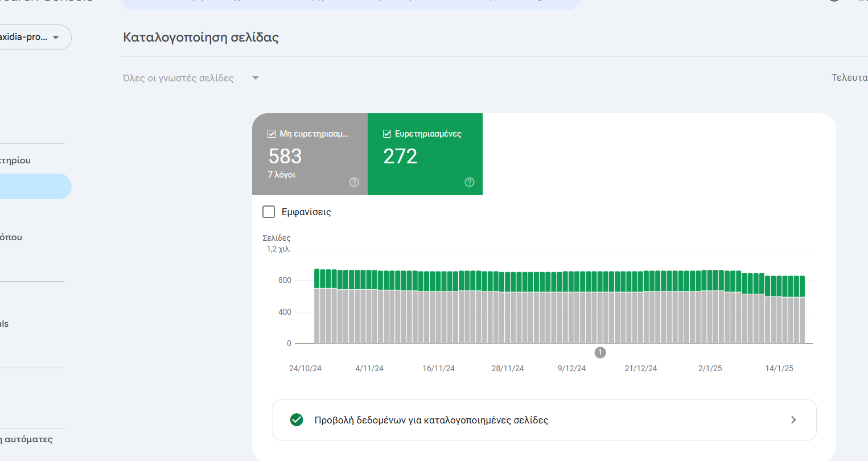Open Προβολή δεδομένων για καταλογοποιημένες σελίδες link
The height and width of the screenshot is (461, 868).
pos(431,420)
